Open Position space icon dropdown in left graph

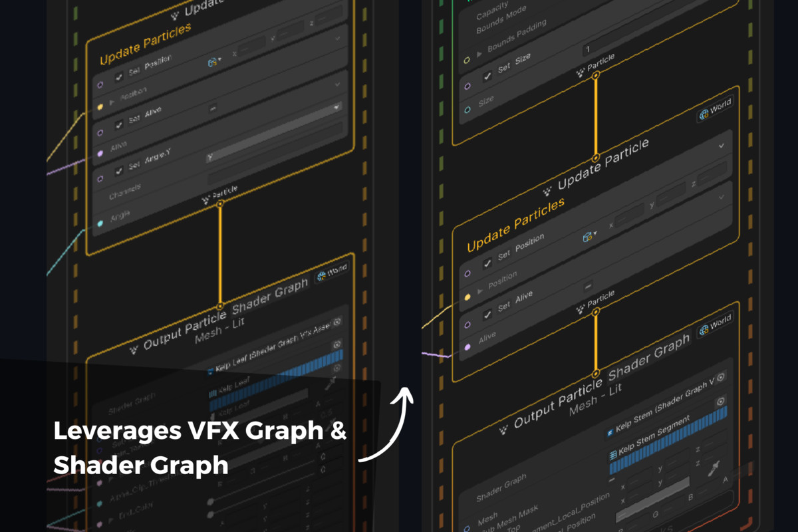point(215,63)
